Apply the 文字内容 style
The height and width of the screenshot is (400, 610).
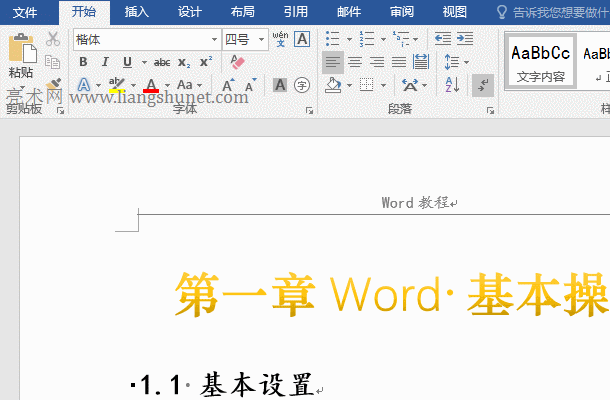point(540,62)
